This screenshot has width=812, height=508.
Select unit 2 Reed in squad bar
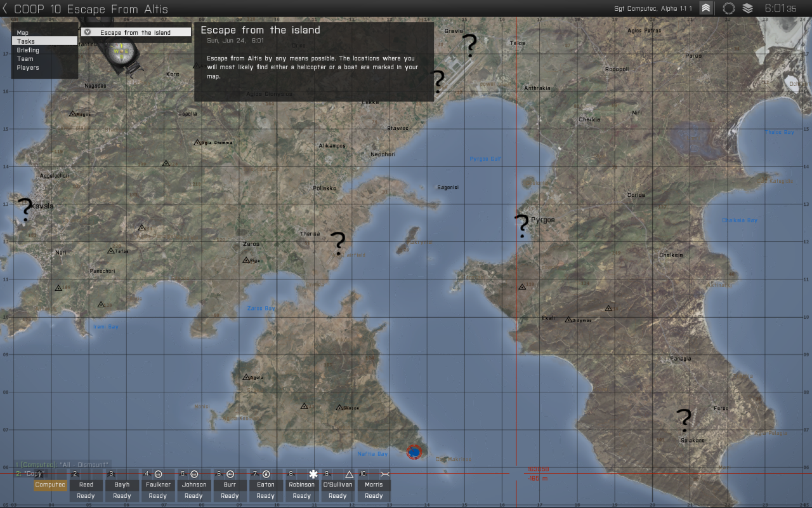(x=86, y=485)
